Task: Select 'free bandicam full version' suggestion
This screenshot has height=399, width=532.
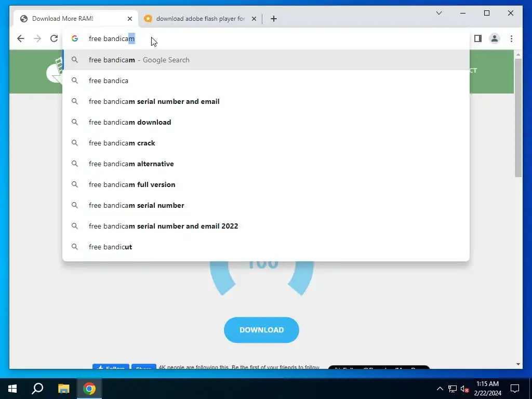Action: click(x=266, y=184)
